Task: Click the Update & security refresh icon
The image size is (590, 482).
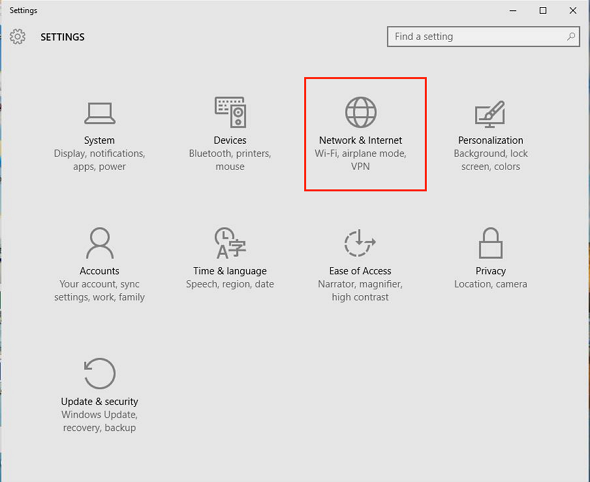Action: tap(99, 373)
